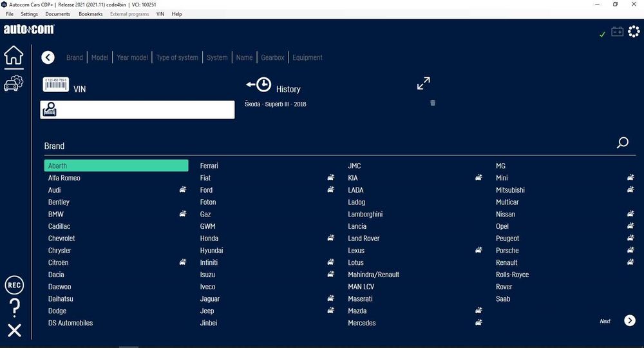Pick DS Automobiles brand
644x348 pixels.
pos(70,323)
